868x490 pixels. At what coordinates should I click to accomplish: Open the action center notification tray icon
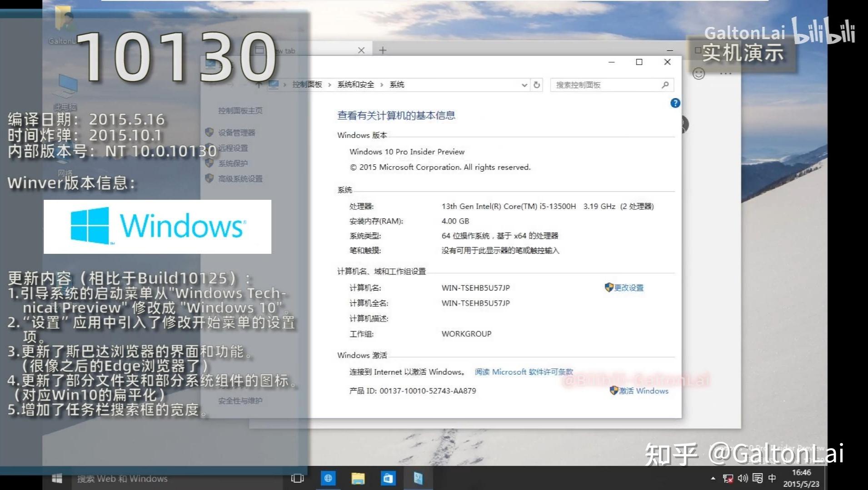point(758,478)
